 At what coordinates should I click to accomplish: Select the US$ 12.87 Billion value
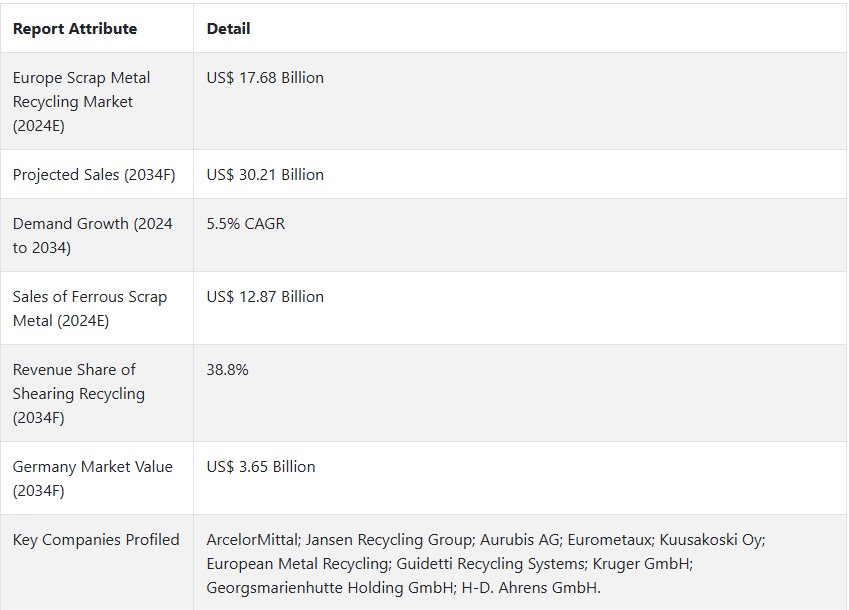pyautogui.click(x=265, y=297)
